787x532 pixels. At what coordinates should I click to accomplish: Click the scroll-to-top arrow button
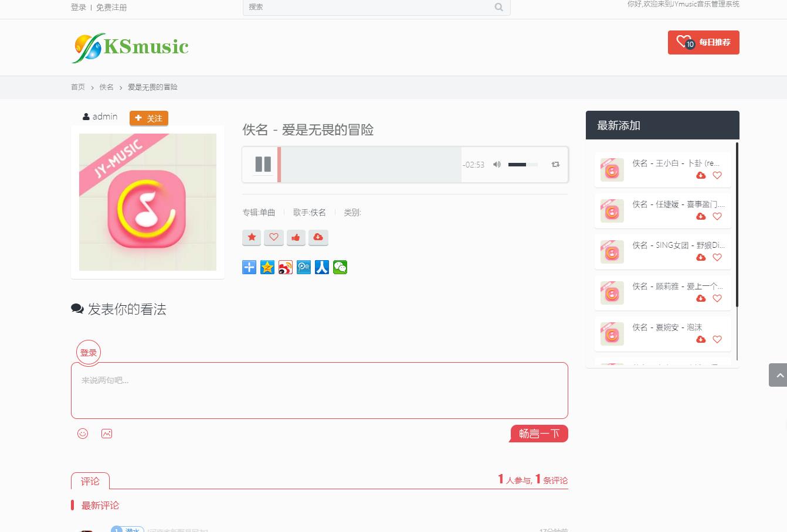tap(778, 375)
